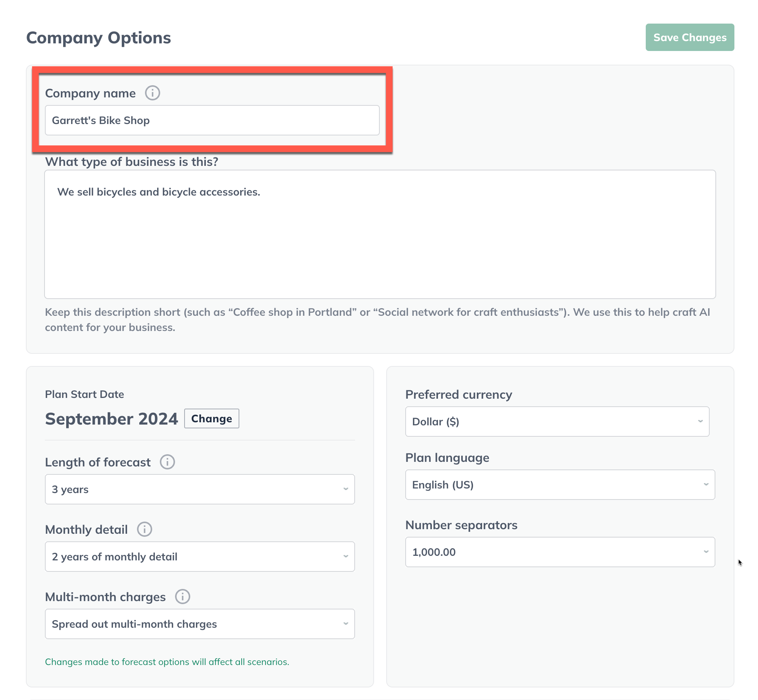Open the Preferred currency dropdown
Image resolution: width=758 pixels, height=700 pixels.
[x=557, y=422]
